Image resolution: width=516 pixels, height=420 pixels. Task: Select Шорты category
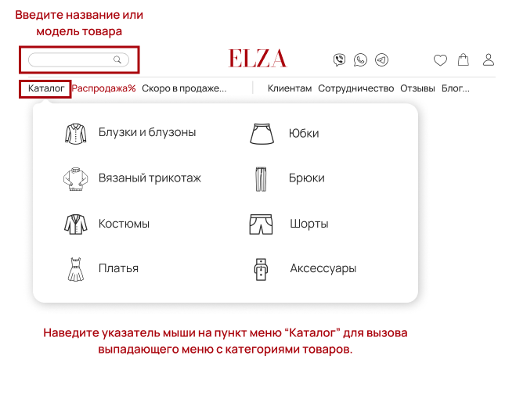tap(309, 224)
